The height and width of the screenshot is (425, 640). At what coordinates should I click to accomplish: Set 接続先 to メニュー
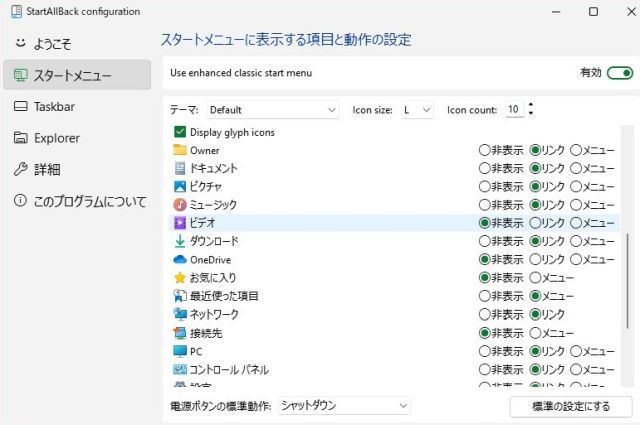coord(535,333)
